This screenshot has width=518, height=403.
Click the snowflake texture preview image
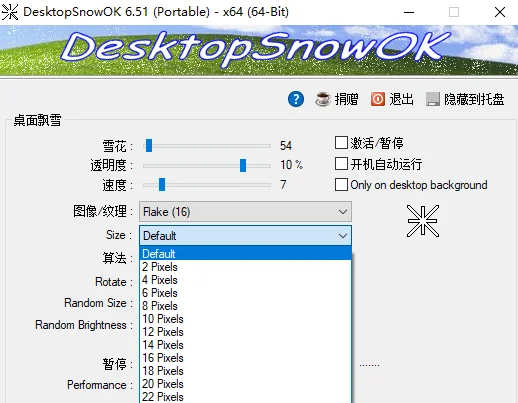pos(423,221)
